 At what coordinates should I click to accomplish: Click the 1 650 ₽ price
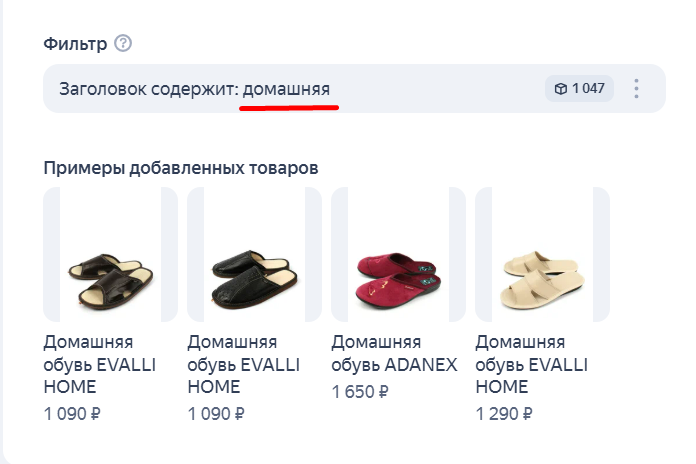[x=360, y=391]
